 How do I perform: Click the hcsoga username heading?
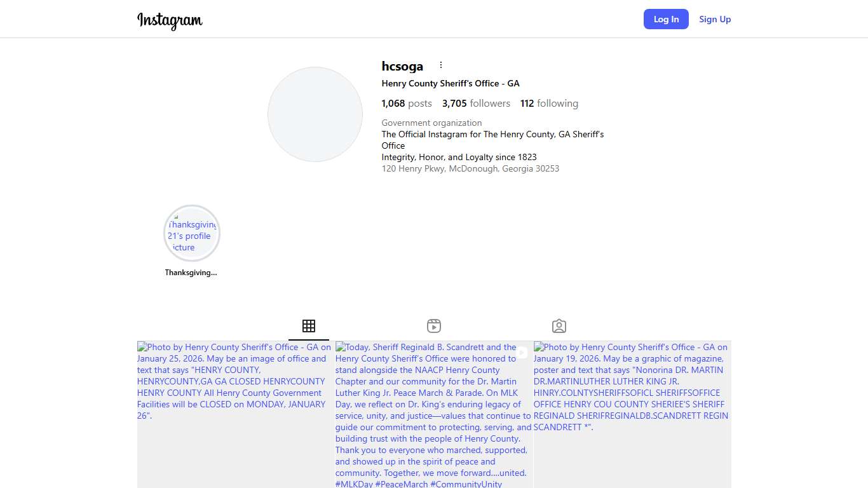[402, 66]
